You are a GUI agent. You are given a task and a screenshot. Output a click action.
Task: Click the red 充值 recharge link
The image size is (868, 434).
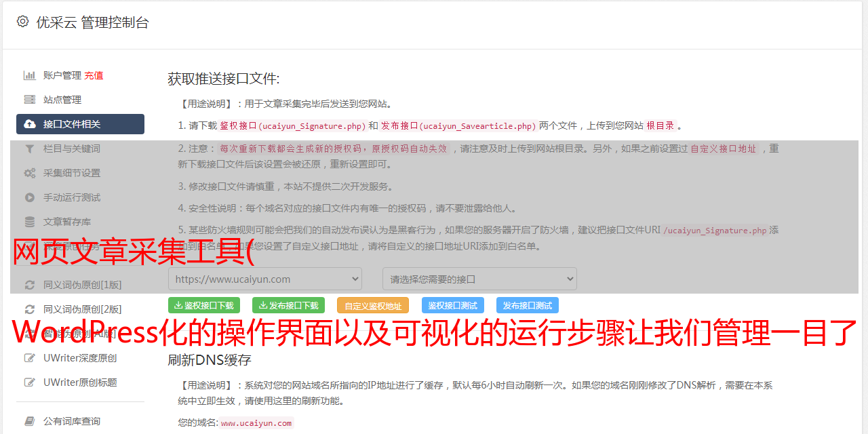click(94, 75)
